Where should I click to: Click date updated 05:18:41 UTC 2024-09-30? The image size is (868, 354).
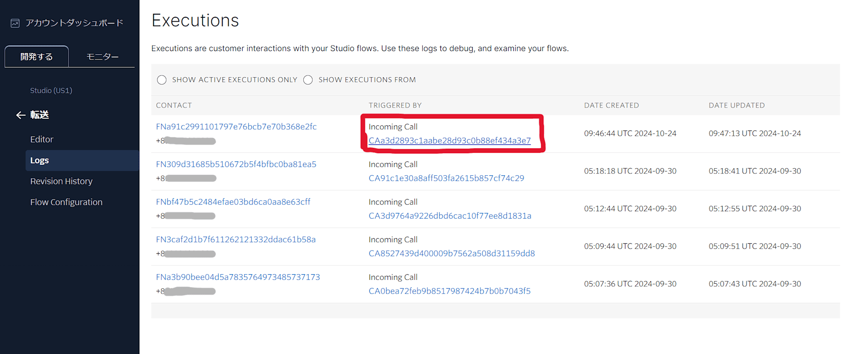(755, 171)
